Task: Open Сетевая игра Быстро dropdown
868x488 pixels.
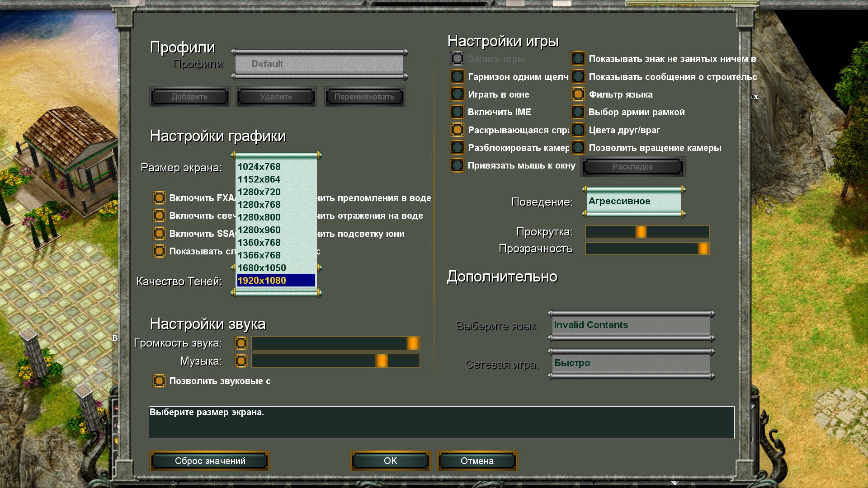Action: tap(631, 363)
